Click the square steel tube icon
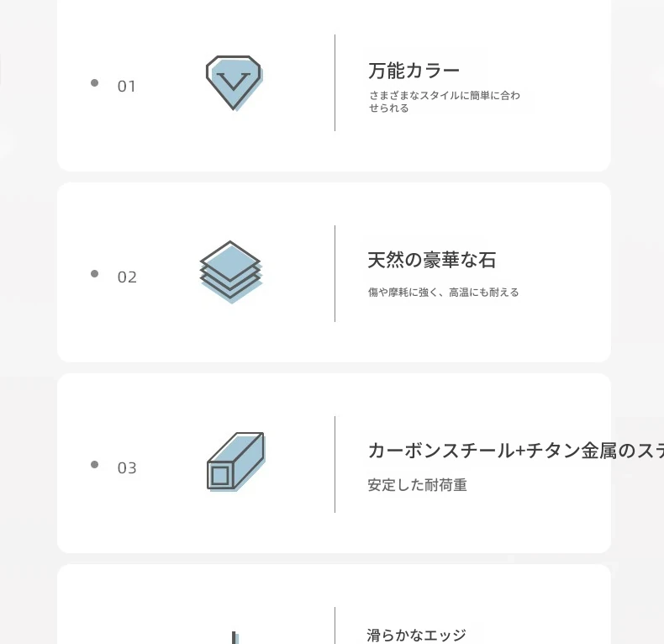664x644 pixels. pos(235,462)
